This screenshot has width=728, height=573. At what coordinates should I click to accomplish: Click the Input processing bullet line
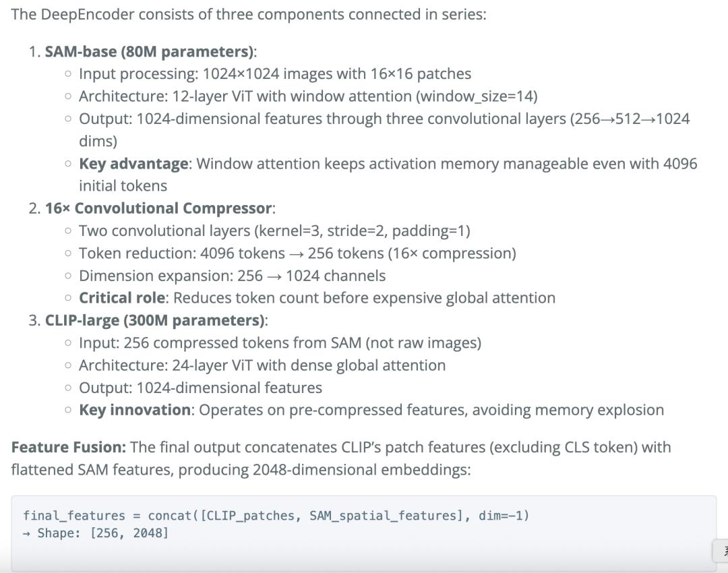[274, 74]
